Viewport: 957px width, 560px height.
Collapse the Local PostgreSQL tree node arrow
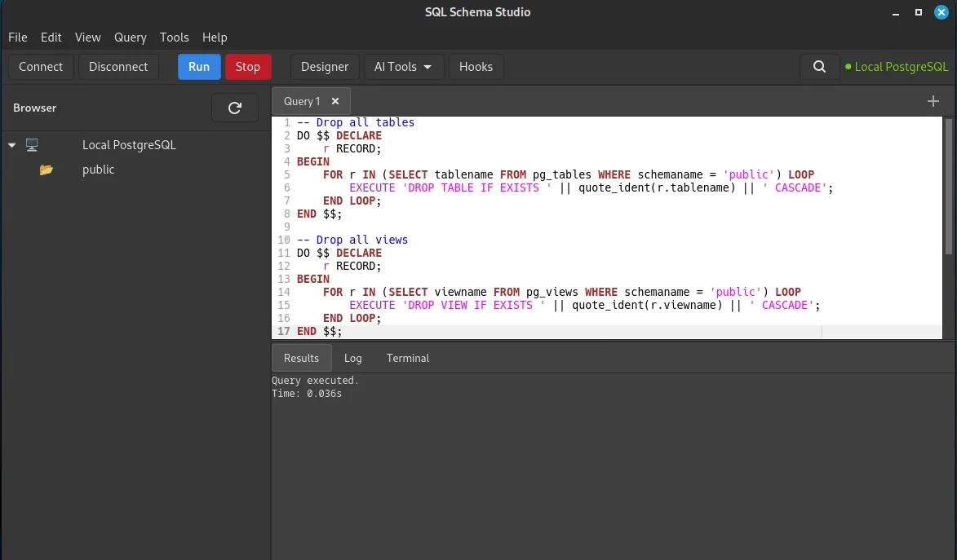pyautogui.click(x=11, y=145)
